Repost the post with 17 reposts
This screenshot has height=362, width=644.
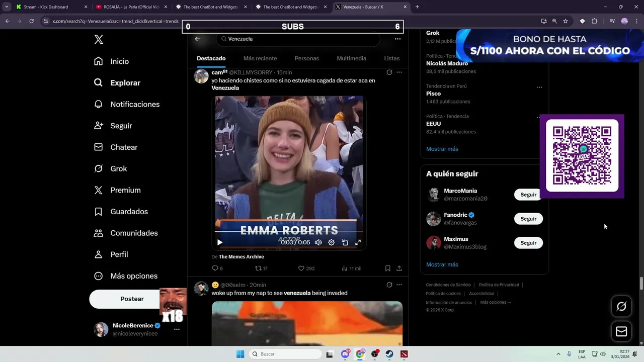coord(261,268)
